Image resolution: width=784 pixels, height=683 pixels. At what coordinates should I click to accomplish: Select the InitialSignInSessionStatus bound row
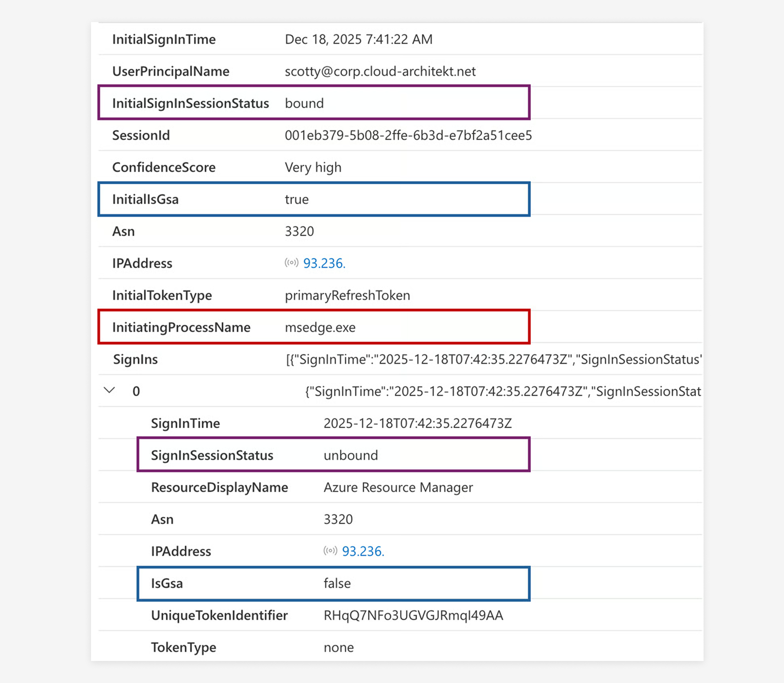pos(314,103)
